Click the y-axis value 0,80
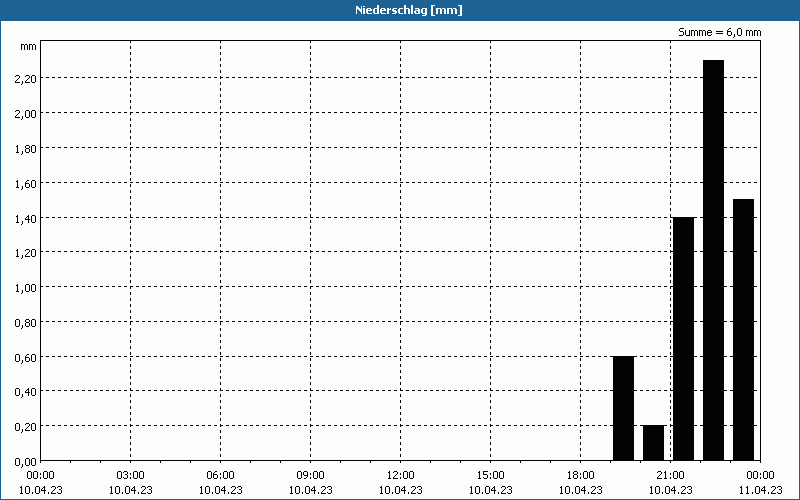Screen dimensions: 800x500 26,322
